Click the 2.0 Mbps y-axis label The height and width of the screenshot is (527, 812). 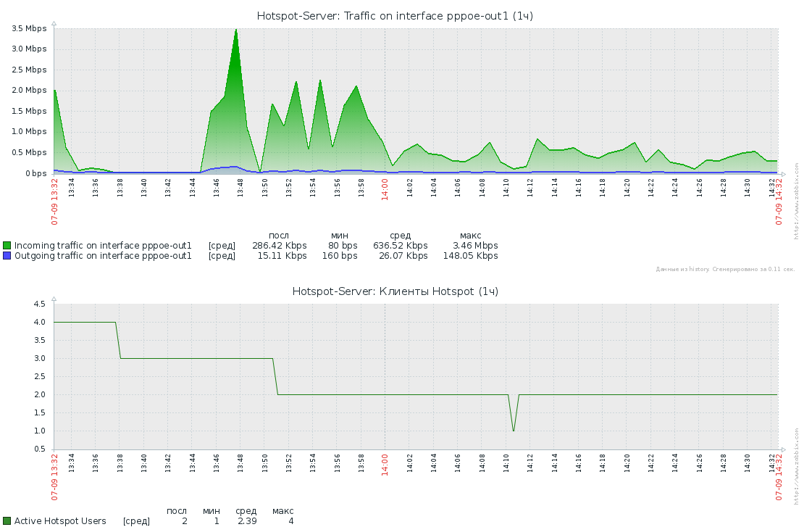tap(29, 90)
